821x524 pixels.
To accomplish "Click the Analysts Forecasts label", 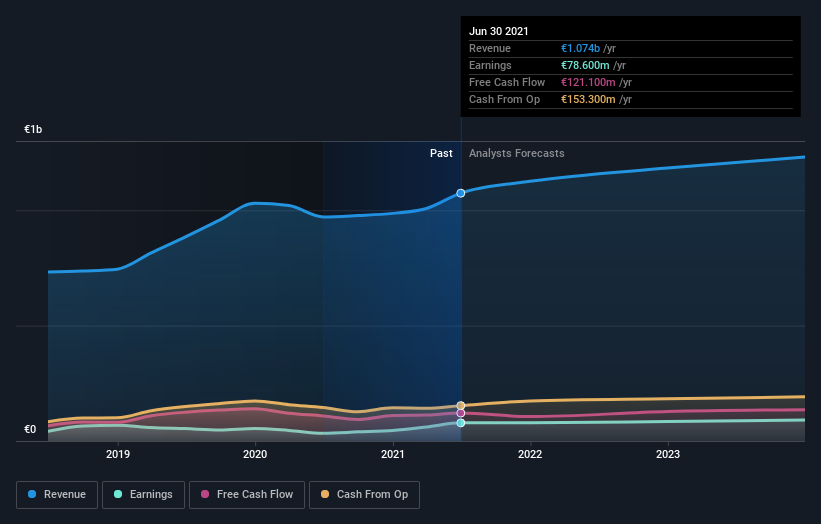I will (x=516, y=153).
